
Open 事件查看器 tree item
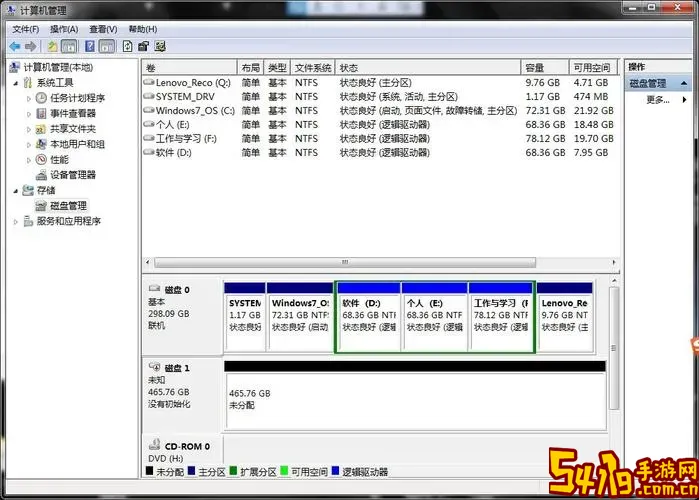point(73,113)
